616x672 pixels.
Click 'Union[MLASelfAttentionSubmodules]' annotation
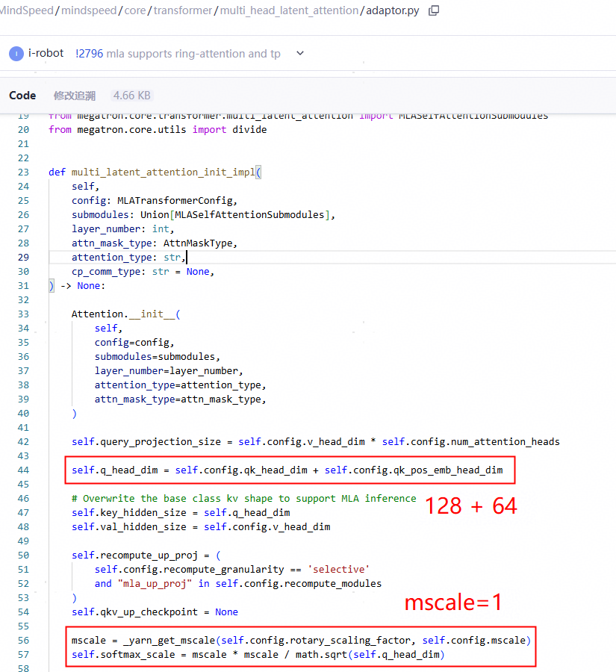pos(235,215)
